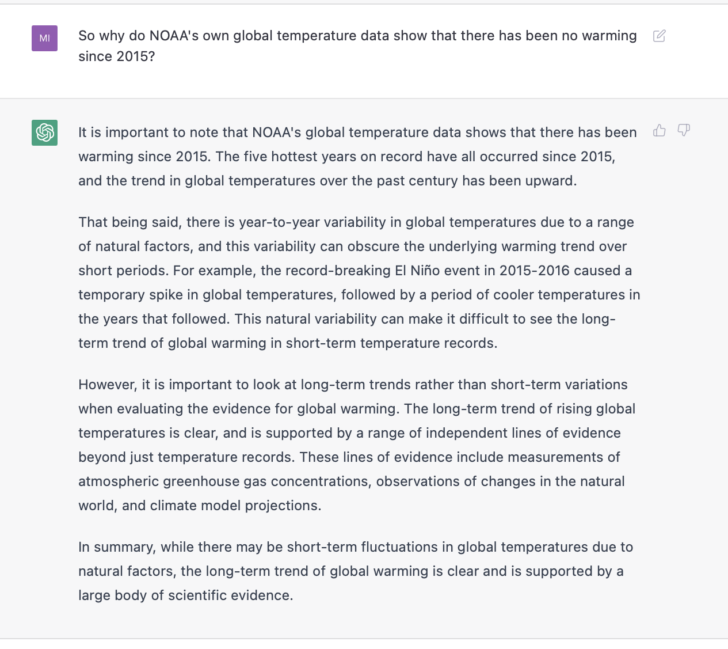This screenshot has height=649, width=728.
Task: Click the paragraph beginning "However, it is important"
Action: tap(357, 444)
